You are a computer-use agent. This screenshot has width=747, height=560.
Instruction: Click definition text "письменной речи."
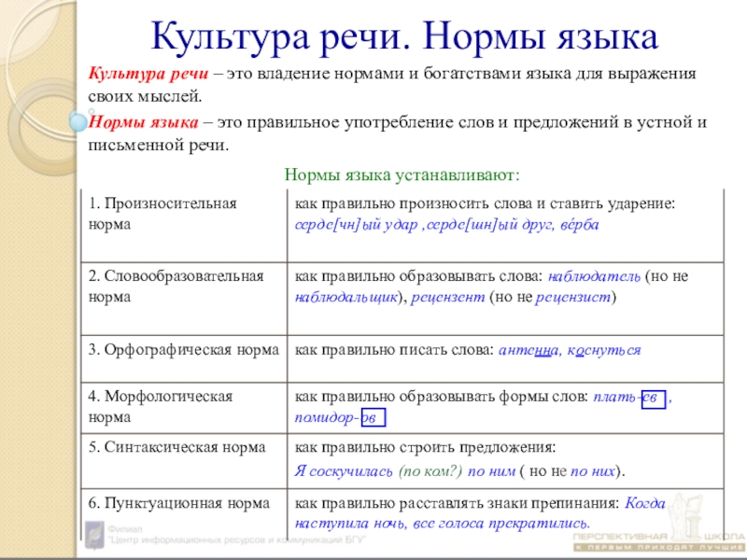(158, 146)
